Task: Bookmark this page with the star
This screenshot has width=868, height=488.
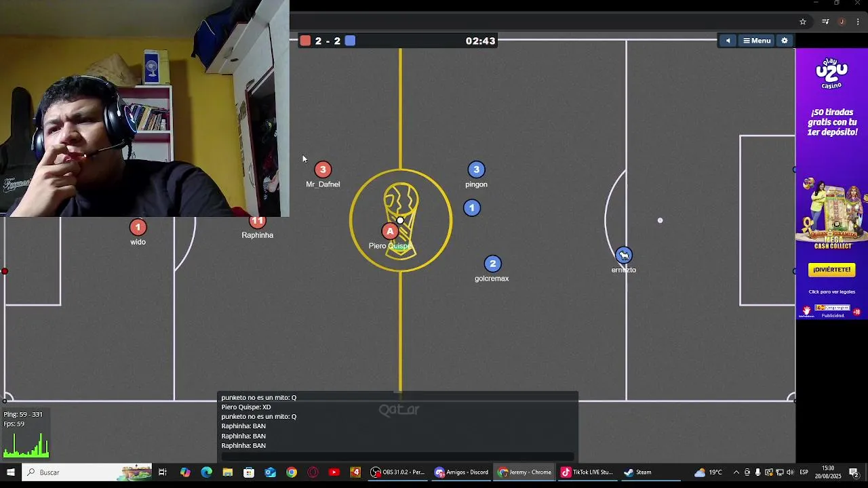Action: click(x=803, y=22)
